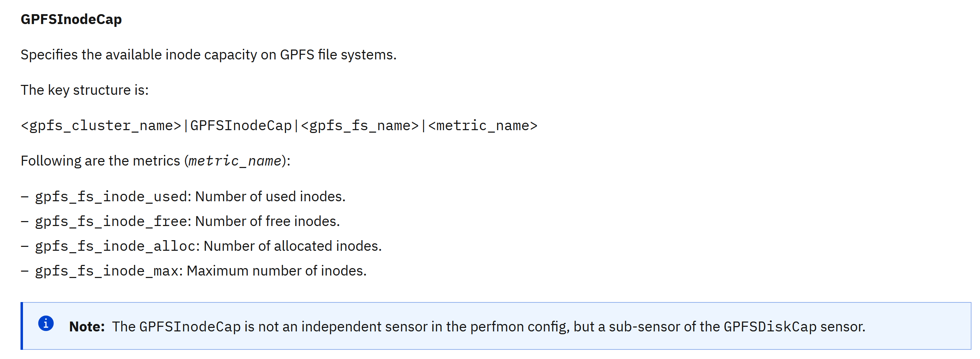
Task: Click the blue info icon in the note
Action: coord(46,324)
